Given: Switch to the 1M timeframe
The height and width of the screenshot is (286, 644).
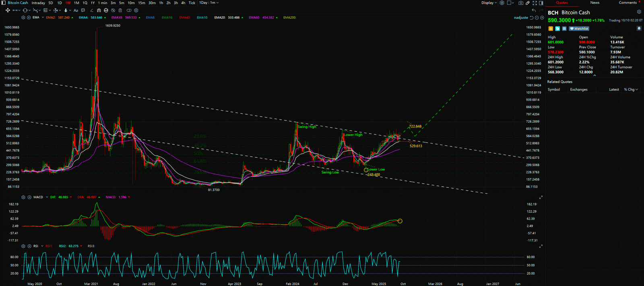Looking at the screenshot, I should 76,3.
